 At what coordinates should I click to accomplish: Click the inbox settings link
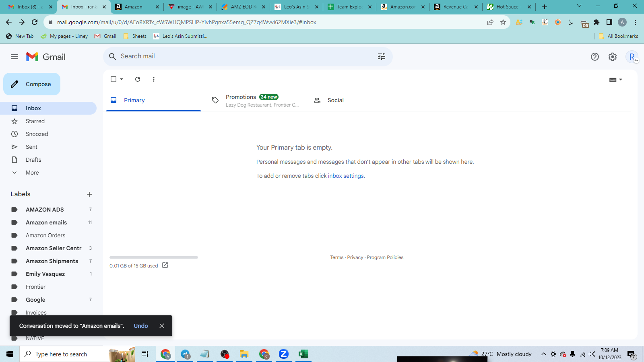click(346, 176)
